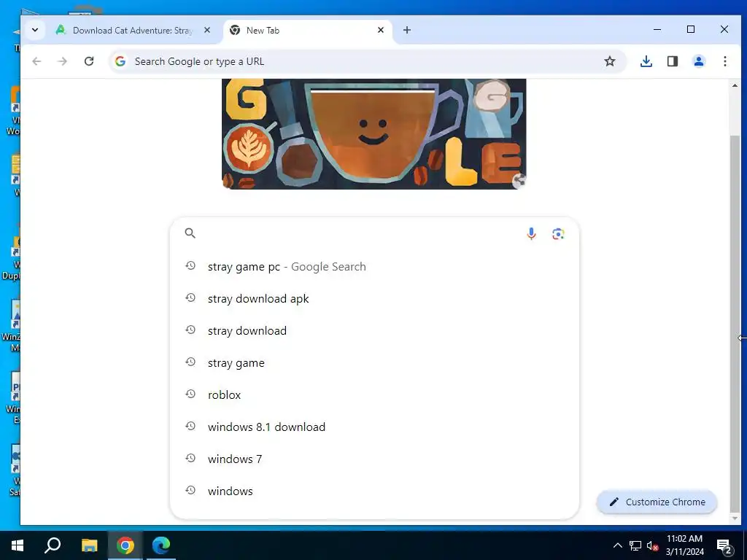The width and height of the screenshot is (747, 560).
Task: Open the notification center icon
Action: click(724, 546)
